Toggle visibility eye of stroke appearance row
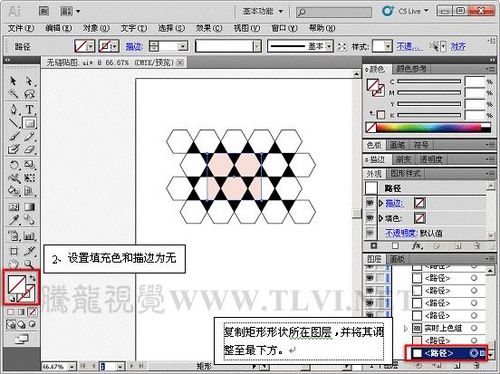This screenshot has width=500, height=374. 370,203
